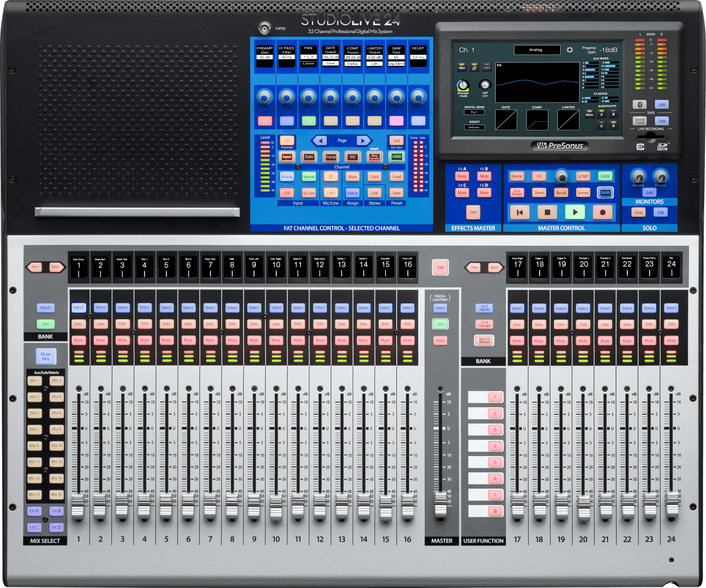Open the Digital Send Pre 1 selector

click(x=474, y=112)
